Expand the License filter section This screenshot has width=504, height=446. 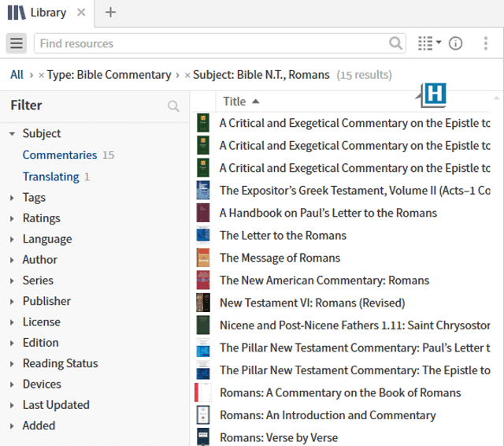13,322
